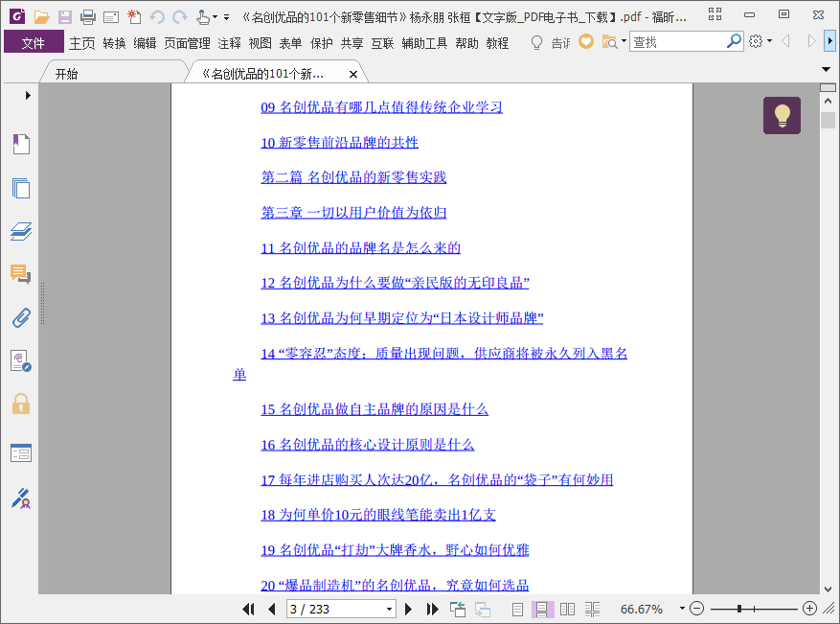Open link 09 名创优品有哪几点值得传统企业学习

pos(381,107)
